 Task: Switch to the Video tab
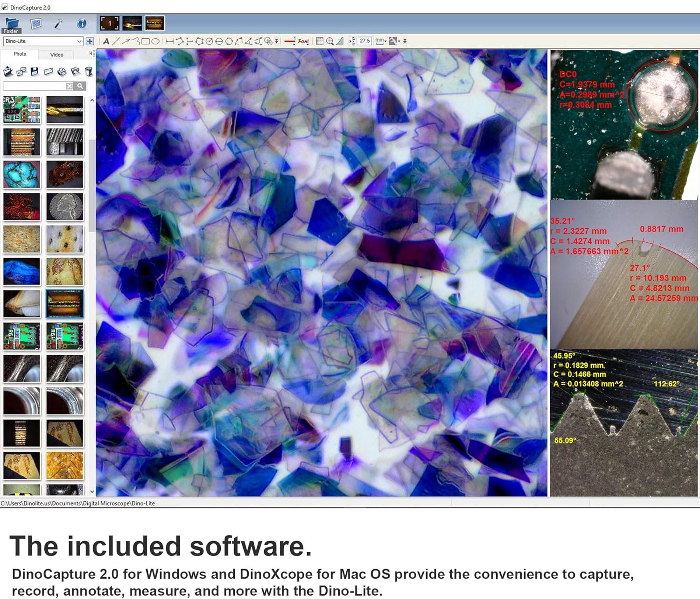point(56,55)
